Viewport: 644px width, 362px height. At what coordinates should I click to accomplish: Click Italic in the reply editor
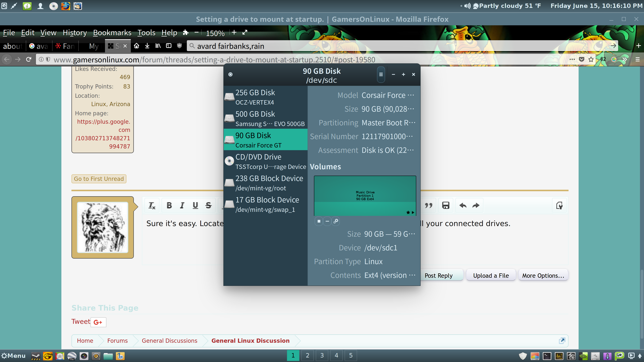pos(182,205)
